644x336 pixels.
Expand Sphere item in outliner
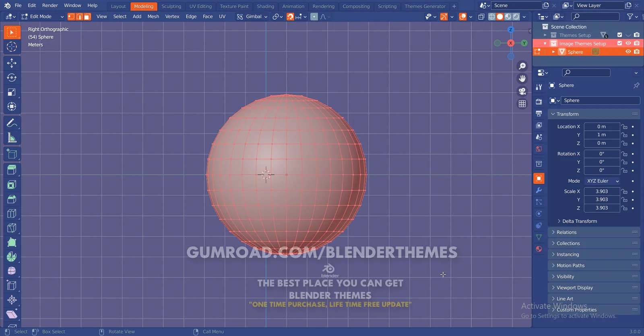(553, 52)
